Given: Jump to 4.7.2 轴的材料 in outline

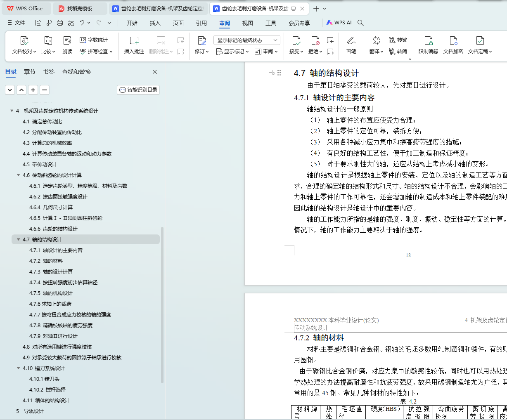Looking at the screenshot, I should click(x=46, y=261).
